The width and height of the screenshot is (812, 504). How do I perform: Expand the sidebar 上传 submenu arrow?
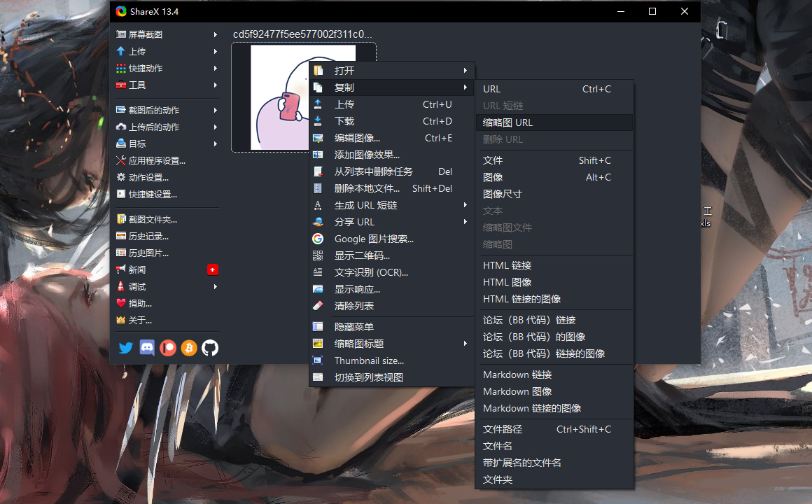[x=216, y=51]
